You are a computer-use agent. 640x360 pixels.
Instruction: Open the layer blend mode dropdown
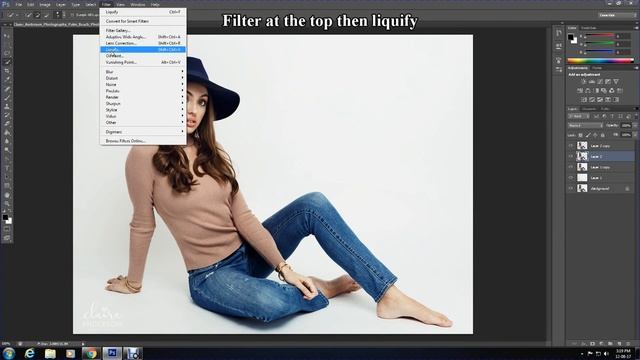click(x=585, y=125)
